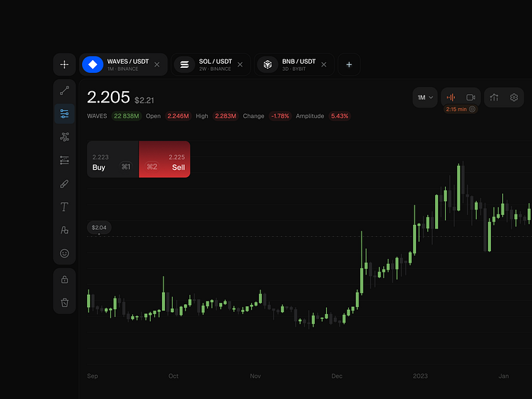This screenshot has height=399, width=532.
Task: Select the Fibonacci levels tool
Action: coord(64,160)
